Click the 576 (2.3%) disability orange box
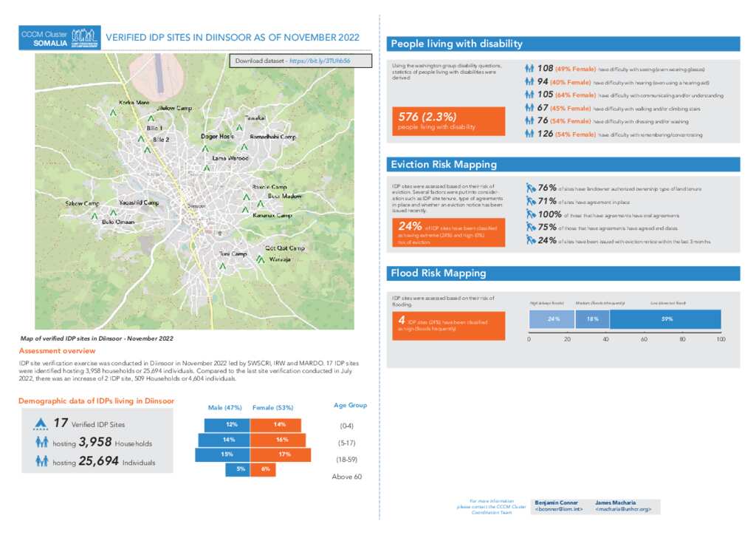The height and width of the screenshot is (535, 756). click(x=448, y=121)
